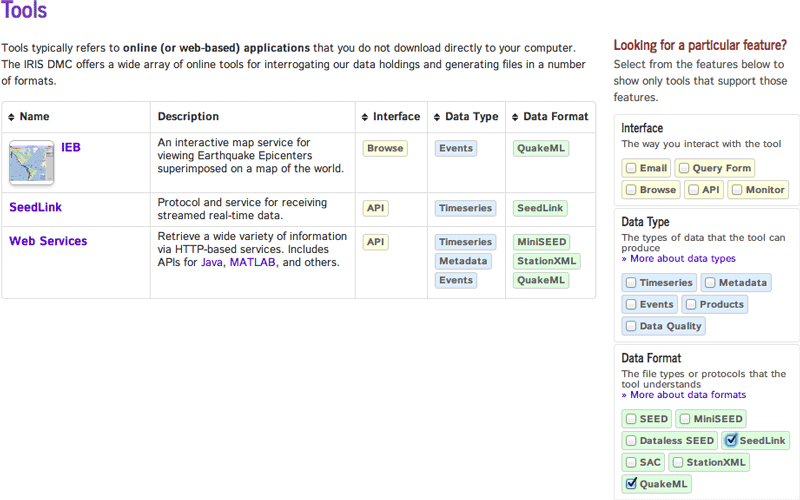
Task: Enable the SAC format checkbox
Action: (631, 462)
